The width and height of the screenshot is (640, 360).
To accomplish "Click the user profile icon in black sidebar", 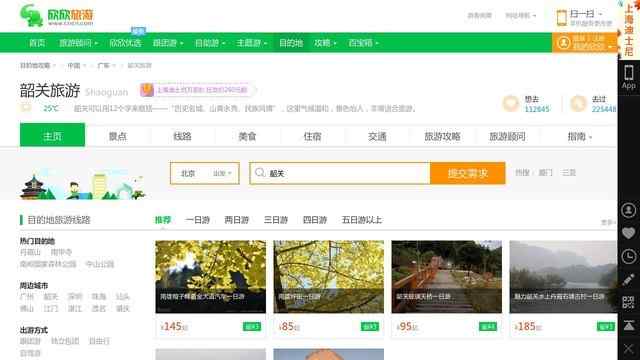I will pos(629,210).
